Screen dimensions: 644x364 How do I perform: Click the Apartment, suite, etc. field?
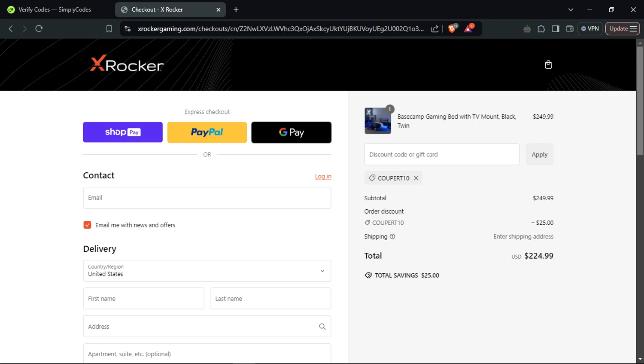tap(207, 354)
